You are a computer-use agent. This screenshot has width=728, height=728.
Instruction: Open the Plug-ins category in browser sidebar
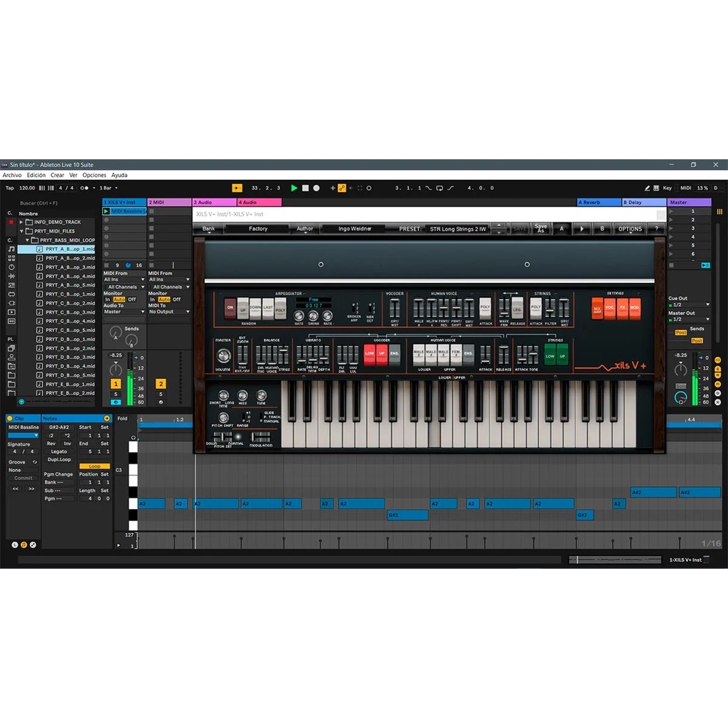[11, 303]
